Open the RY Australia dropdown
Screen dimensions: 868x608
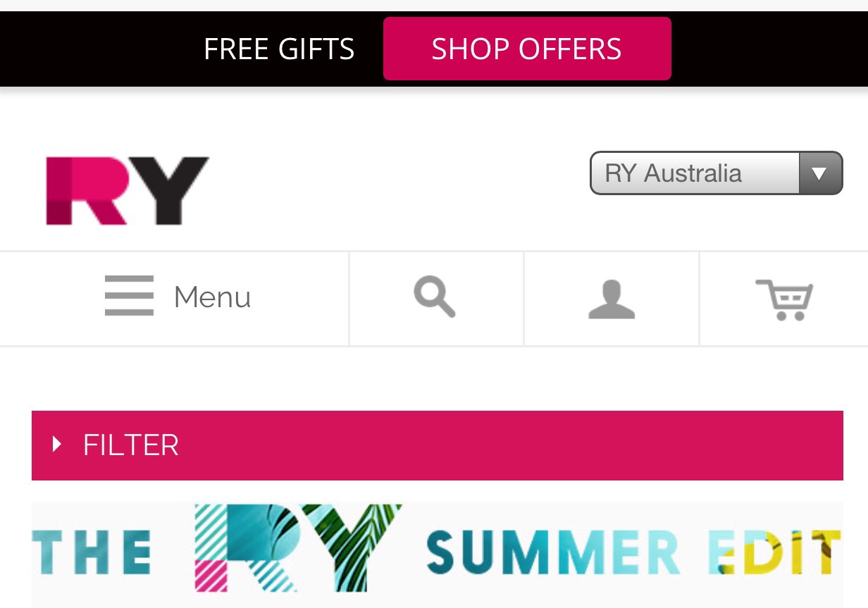pyautogui.click(x=716, y=173)
